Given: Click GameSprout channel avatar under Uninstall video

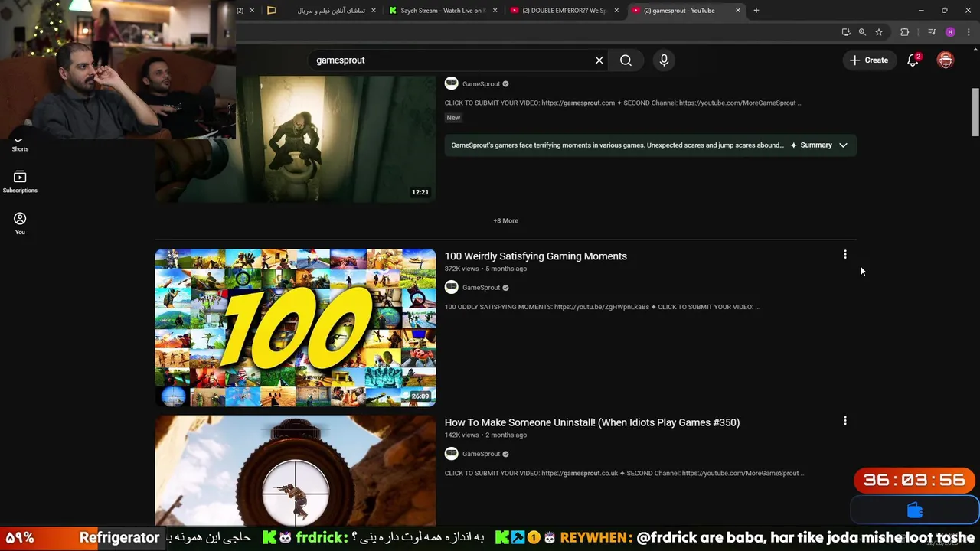Looking at the screenshot, I should [x=452, y=454].
